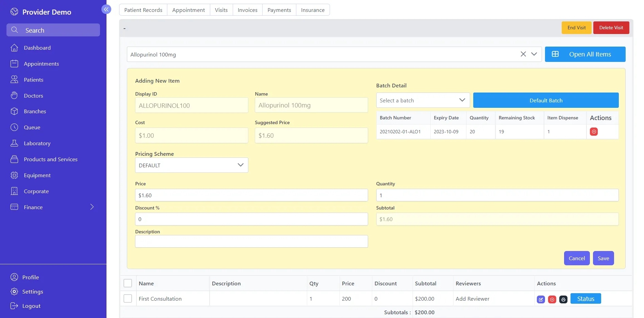Open the Select a batch dropdown
This screenshot has width=644, height=318.
pyautogui.click(x=423, y=100)
